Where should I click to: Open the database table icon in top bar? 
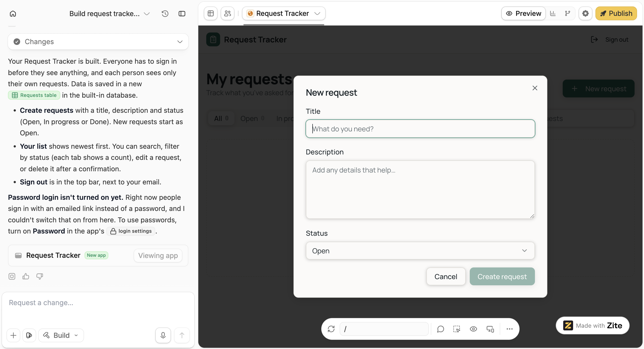(x=211, y=13)
